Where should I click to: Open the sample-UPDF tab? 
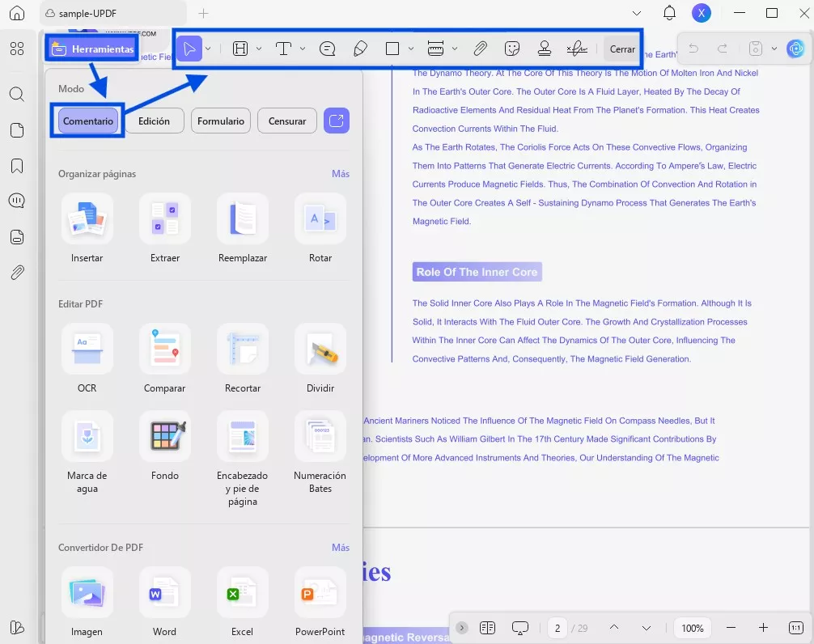(112, 14)
